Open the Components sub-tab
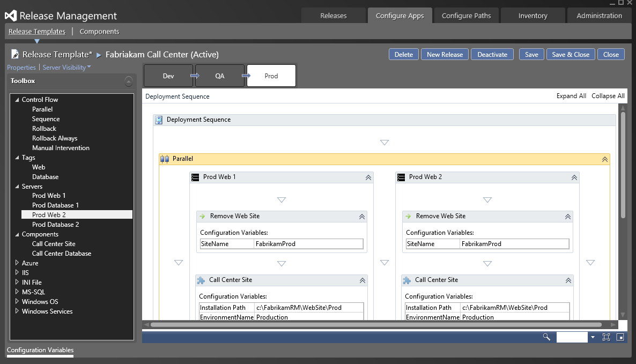This screenshot has height=364, width=636. pyautogui.click(x=99, y=32)
